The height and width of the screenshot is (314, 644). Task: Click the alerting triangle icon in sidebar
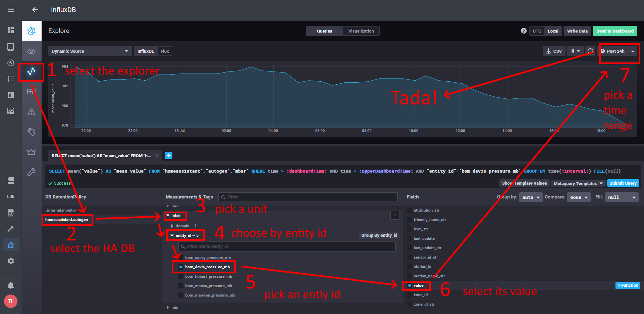pos(32,112)
